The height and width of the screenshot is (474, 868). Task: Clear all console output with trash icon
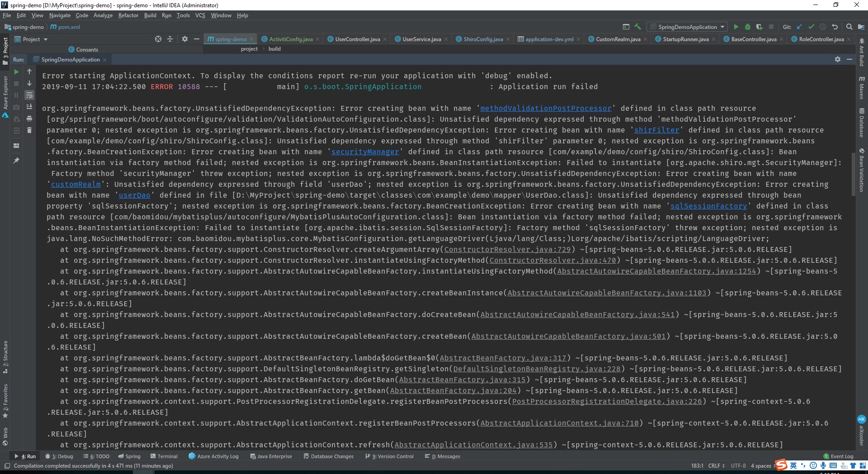click(29, 130)
